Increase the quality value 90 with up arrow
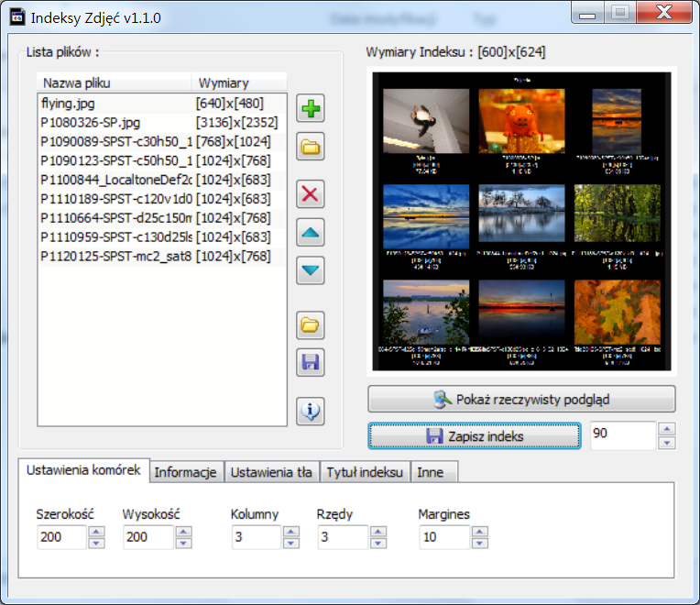The image size is (700, 605). click(667, 430)
